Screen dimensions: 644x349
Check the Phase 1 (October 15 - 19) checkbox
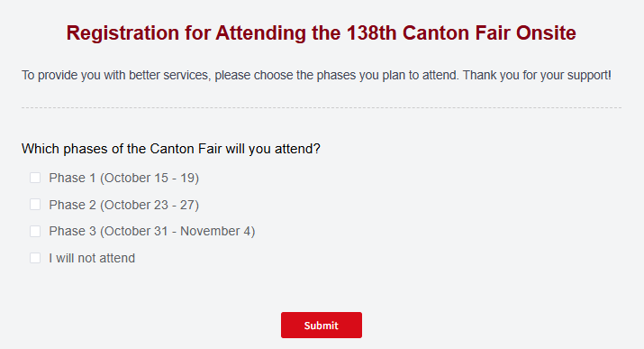35,178
